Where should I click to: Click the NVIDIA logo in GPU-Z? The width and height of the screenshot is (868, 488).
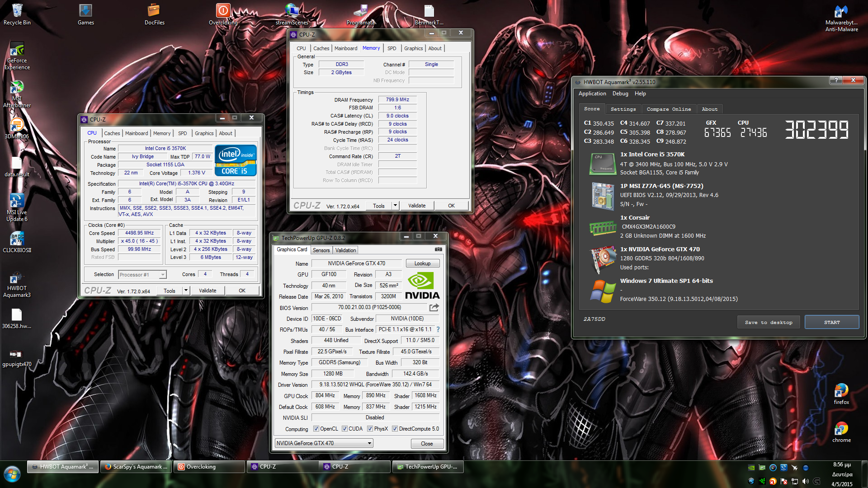[422, 286]
